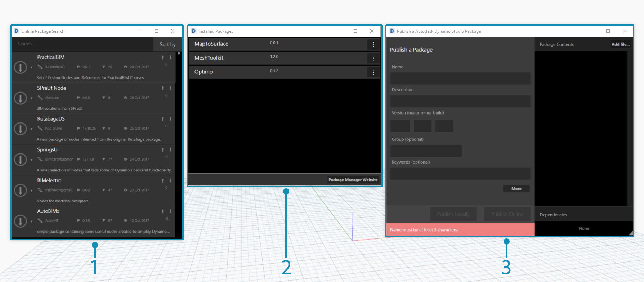This screenshot has width=644, height=282.
Task: Select the MeshToolkit installed package row
Action: point(285,58)
